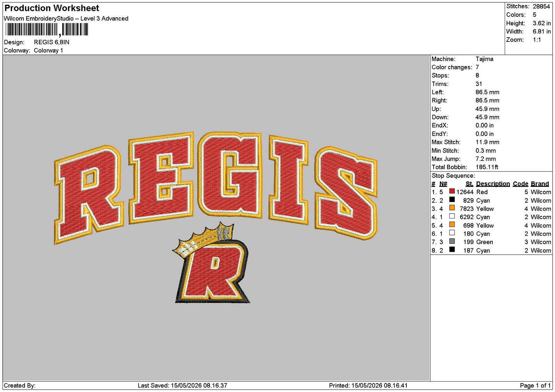
Task: Click the white swatch beside 6292 Cyan
Action: 452,216
